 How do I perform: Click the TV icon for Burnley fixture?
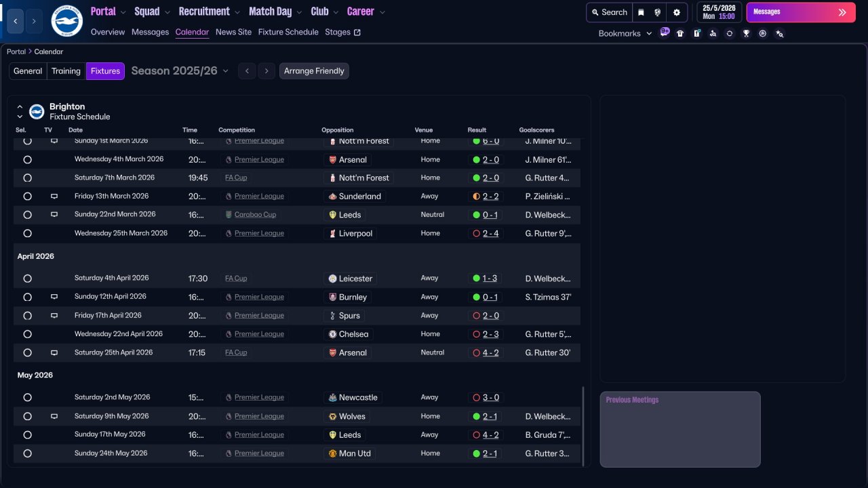pos(54,297)
